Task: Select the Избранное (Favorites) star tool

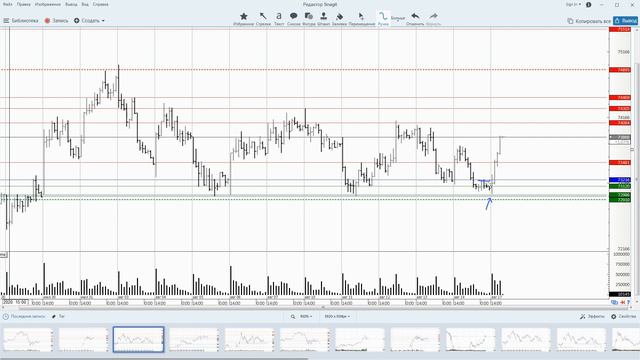Action: pyautogui.click(x=244, y=18)
